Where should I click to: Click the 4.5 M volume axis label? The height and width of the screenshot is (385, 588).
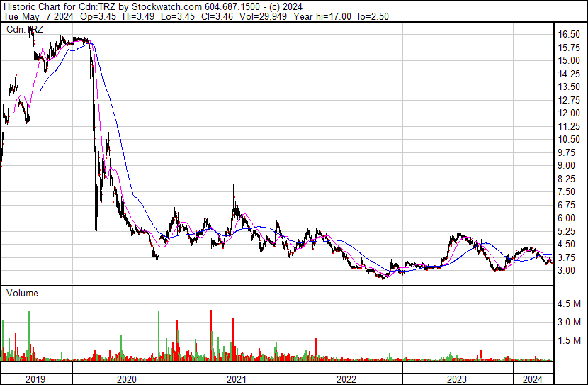[x=569, y=303]
